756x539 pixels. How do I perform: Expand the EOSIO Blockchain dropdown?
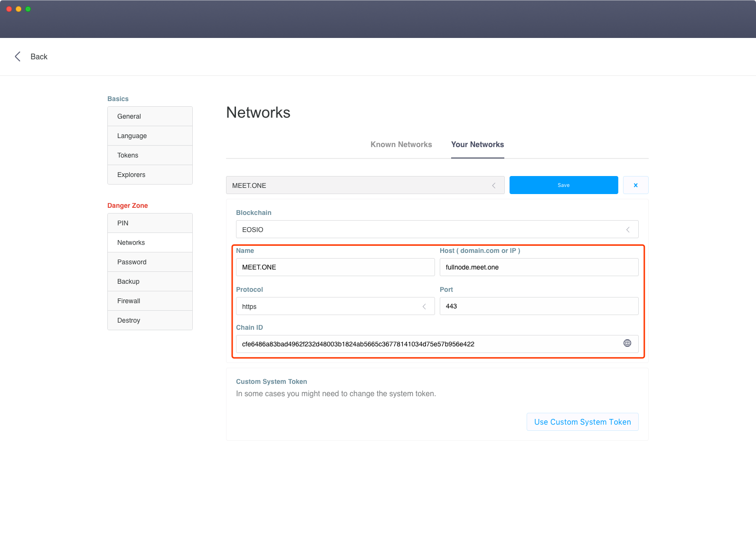(x=437, y=229)
